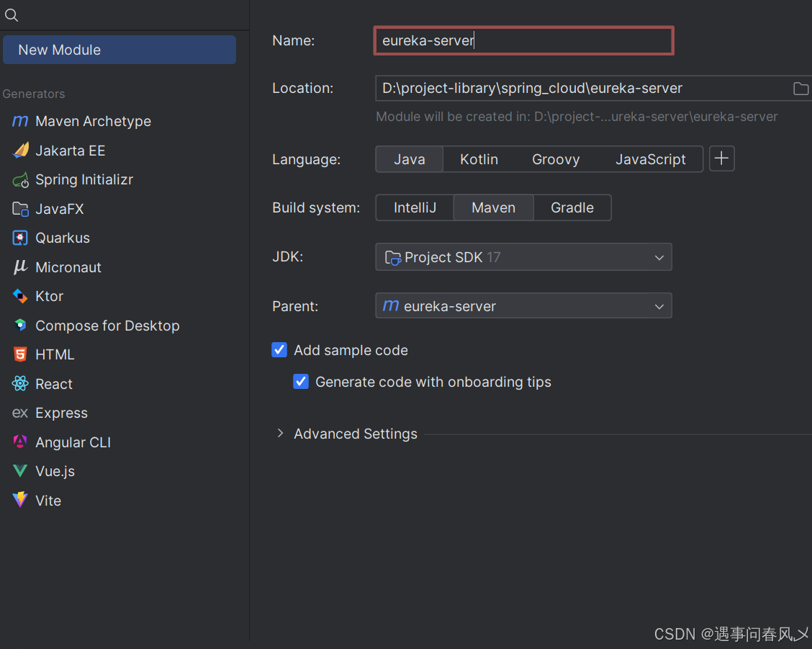Click the Quarkus label text
The height and width of the screenshot is (649, 812).
pyautogui.click(x=62, y=238)
